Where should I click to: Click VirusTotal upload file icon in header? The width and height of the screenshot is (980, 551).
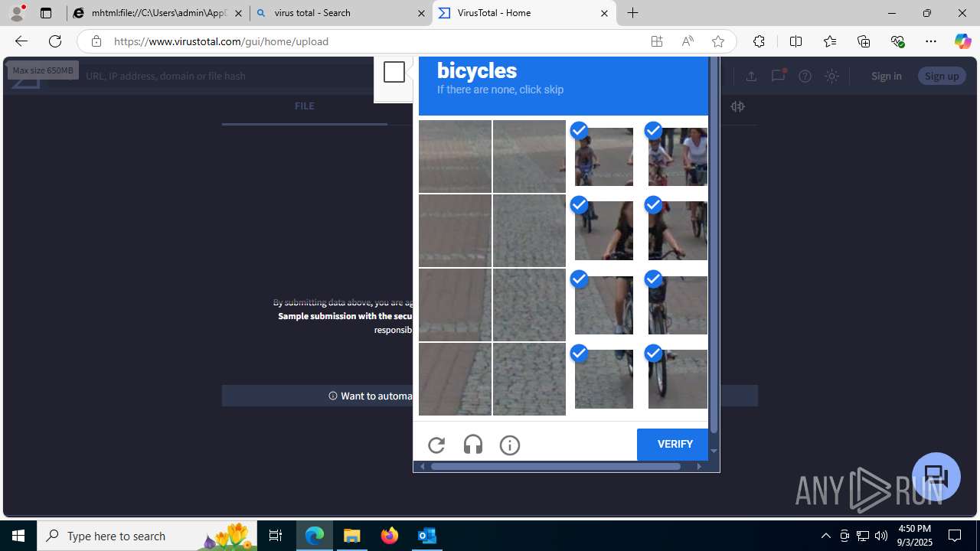(751, 76)
